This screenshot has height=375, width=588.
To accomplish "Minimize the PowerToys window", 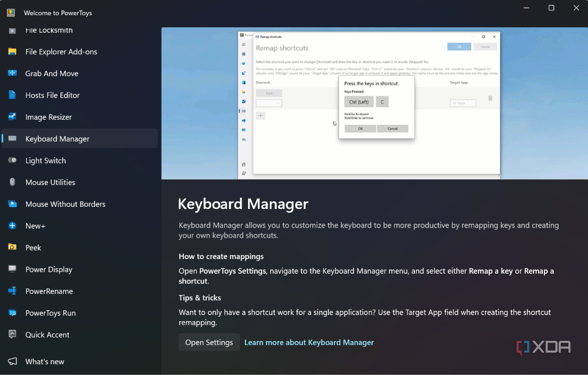I will (527, 8).
